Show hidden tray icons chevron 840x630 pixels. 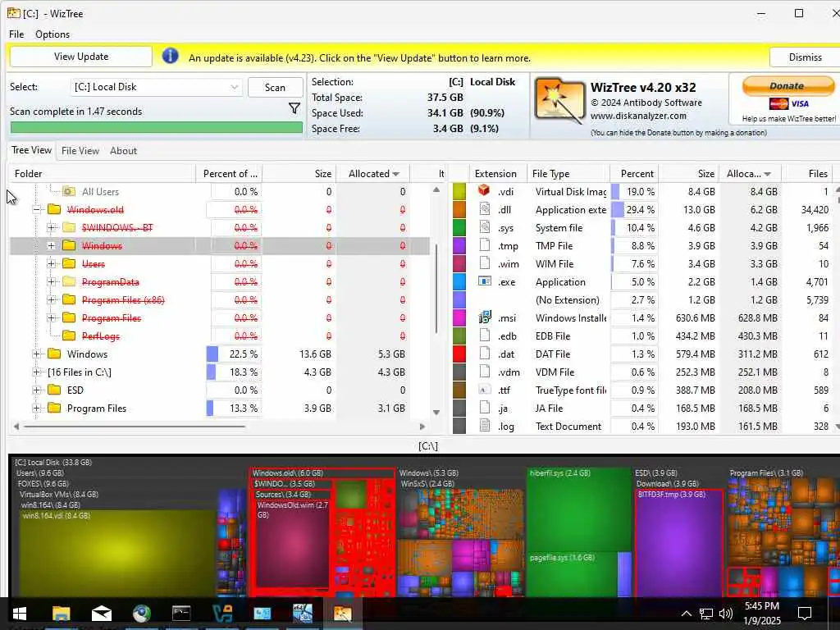coord(687,614)
